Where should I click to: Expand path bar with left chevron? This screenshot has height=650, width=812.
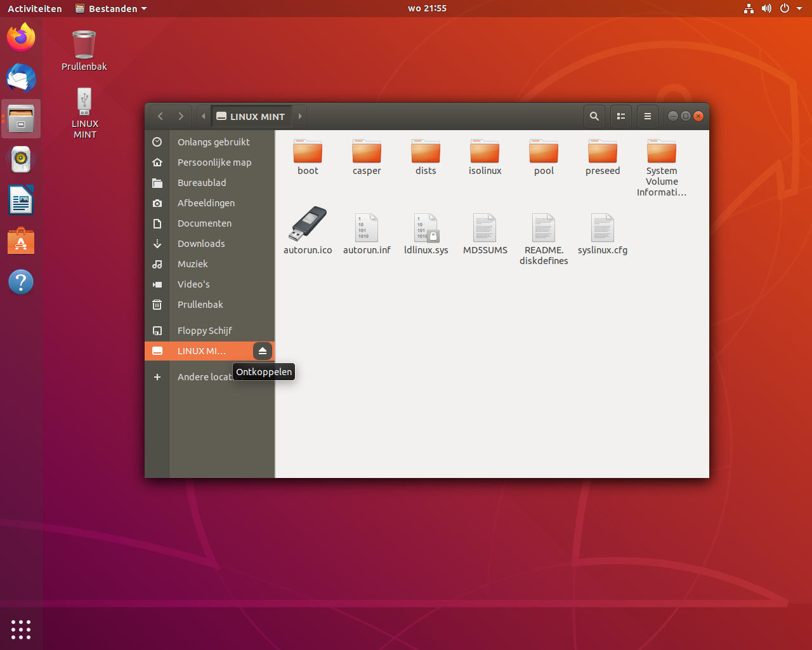203,116
